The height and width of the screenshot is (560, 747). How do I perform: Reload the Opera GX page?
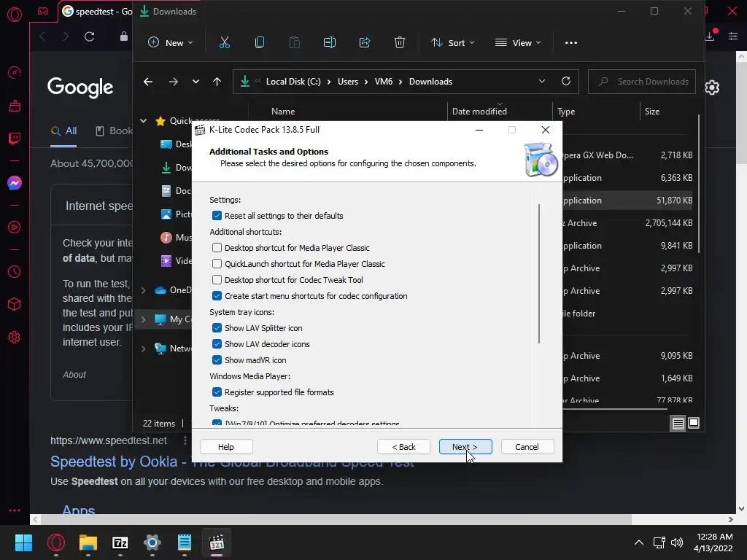tap(89, 36)
